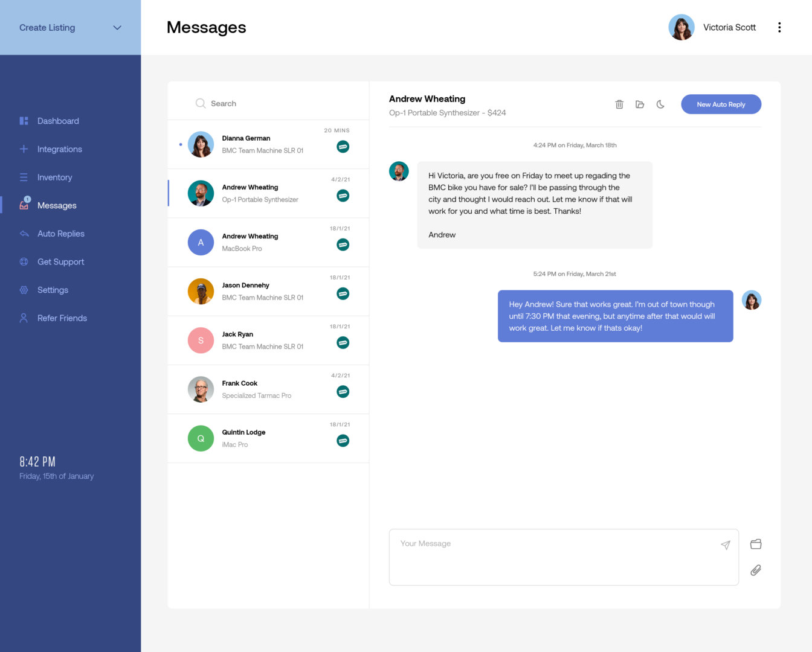Open Dashboard in the sidebar
The height and width of the screenshot is (652, 812).
(58, 121)
